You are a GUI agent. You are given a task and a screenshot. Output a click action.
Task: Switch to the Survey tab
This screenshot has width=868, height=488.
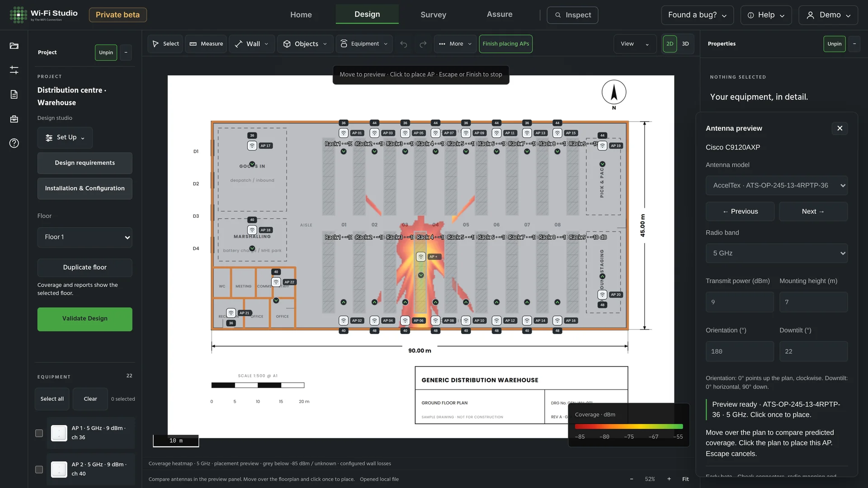(x=433, y=14)
